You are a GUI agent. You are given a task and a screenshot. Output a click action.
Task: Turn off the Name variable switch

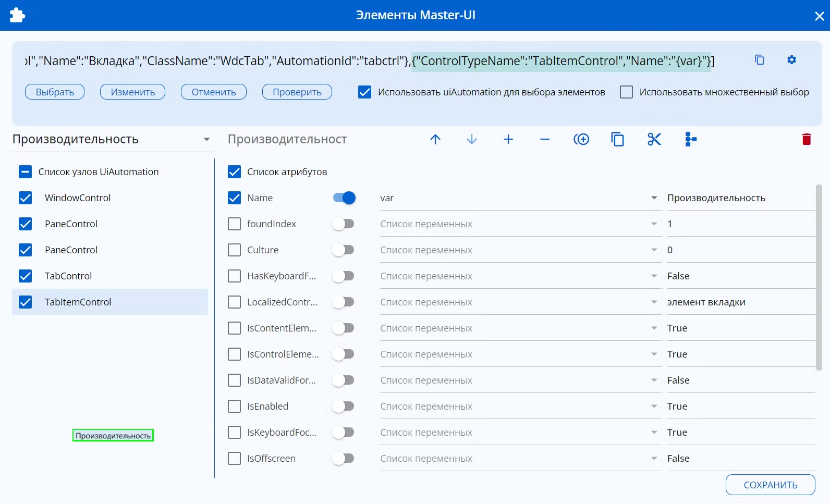click(344, 198)
